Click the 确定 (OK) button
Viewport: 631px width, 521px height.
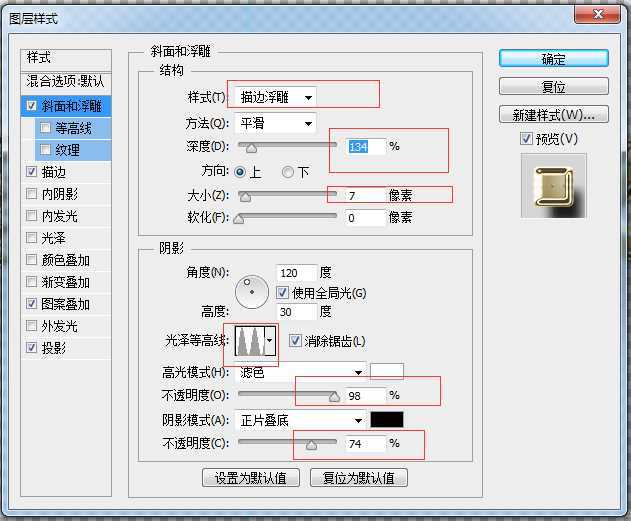tap(553, 59)
